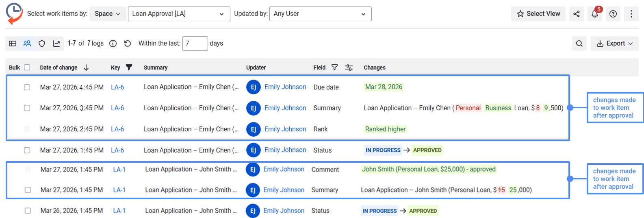Click EJ avatar in Rank row
Screen dimensions: 644x218
point(253,129)
